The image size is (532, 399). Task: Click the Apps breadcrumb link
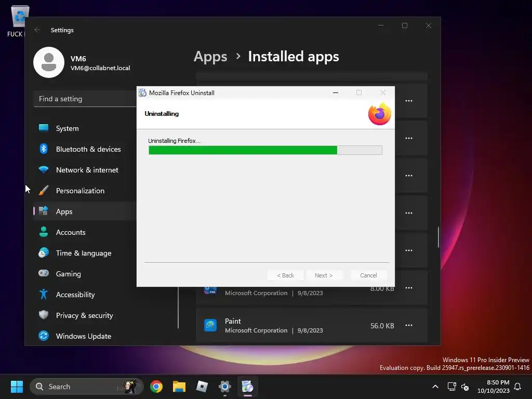[x=210, y=56]
